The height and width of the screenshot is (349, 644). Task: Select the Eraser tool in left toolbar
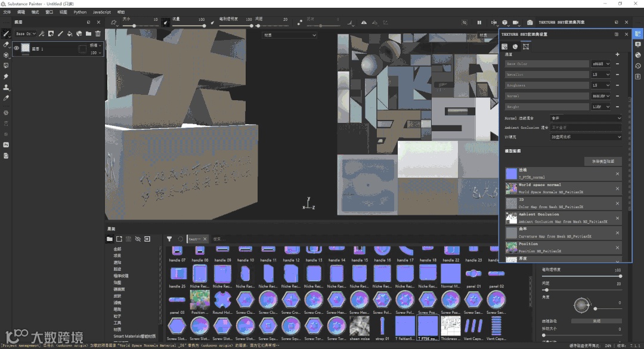coord(6,44)
